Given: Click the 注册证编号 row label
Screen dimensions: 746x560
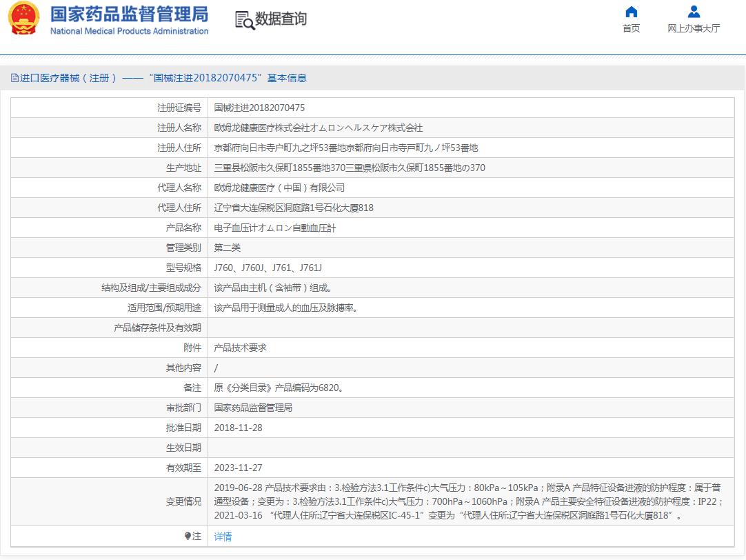Looking at the screenshot, I should click(x=179, y=108).
